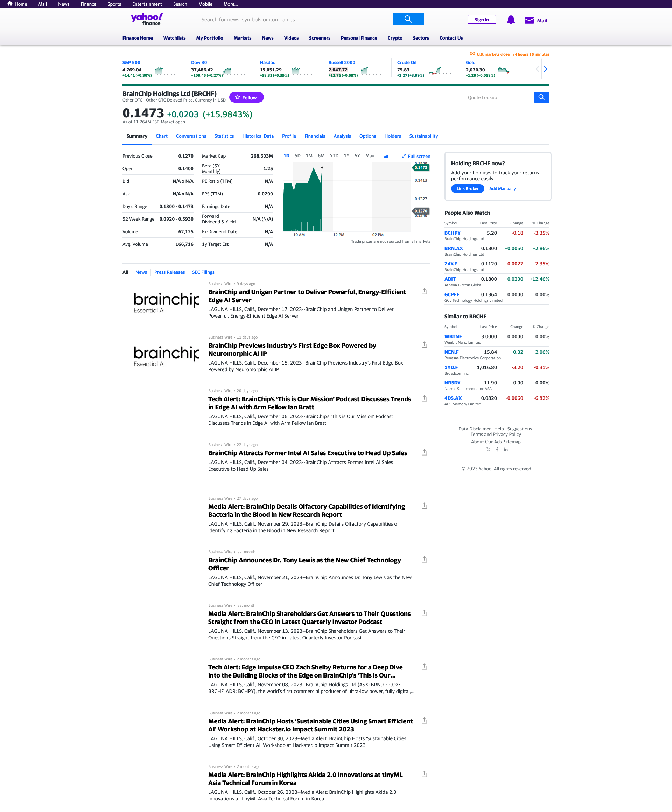Open Mail via envelope icon
672x812 pixels.
tap(528, 20)
